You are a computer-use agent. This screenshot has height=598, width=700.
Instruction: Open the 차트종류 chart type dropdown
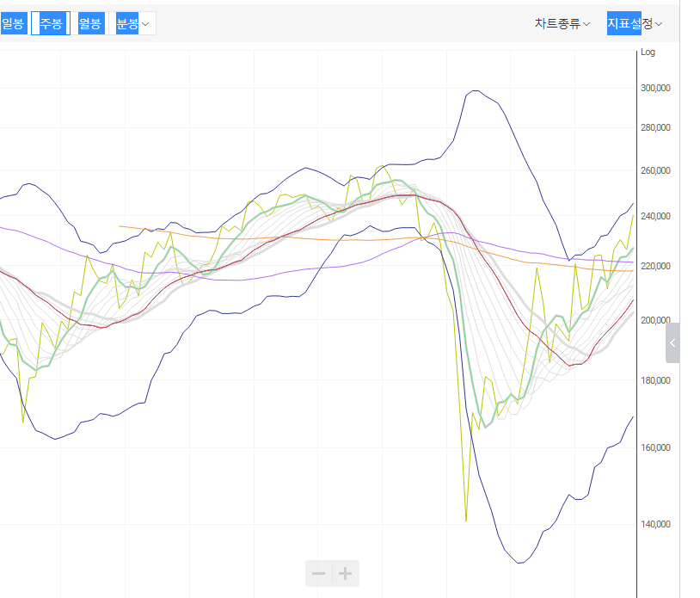[x=562, y=24]
